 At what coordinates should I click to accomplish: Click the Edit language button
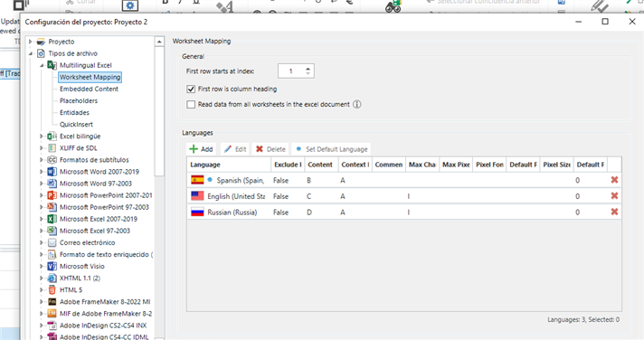235,149
